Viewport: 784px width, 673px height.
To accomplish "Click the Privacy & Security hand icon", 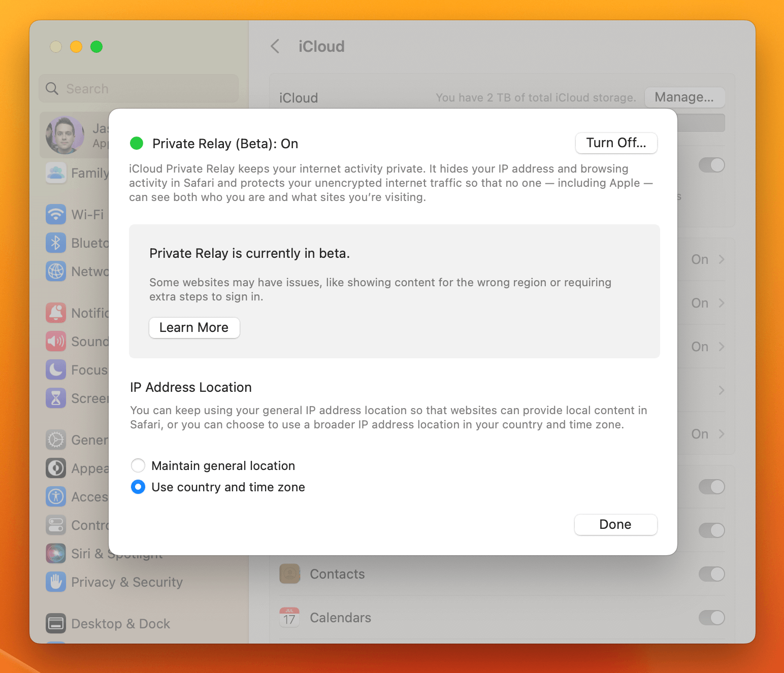I will (56, 582).
